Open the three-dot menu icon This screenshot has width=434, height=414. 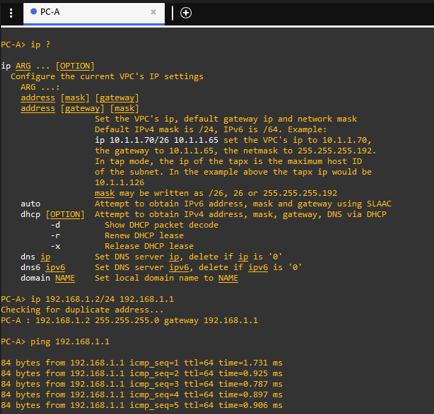coord(11,13)
